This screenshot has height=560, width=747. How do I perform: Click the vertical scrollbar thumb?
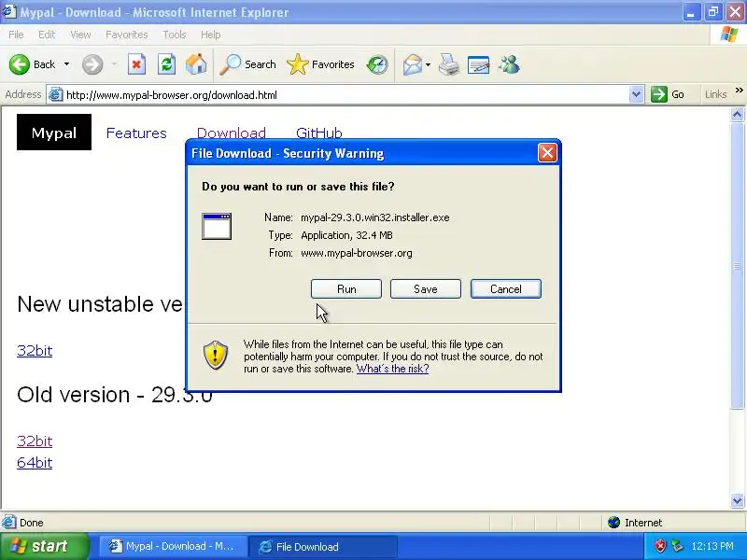click(x=737, y=265)
